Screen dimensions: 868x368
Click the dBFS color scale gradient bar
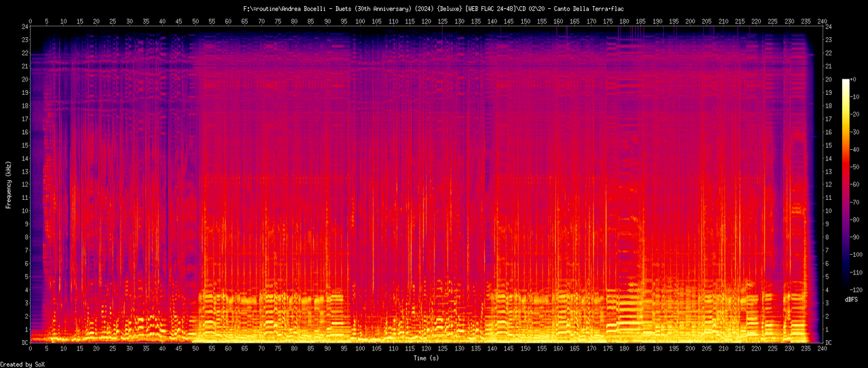click(845, 184)
